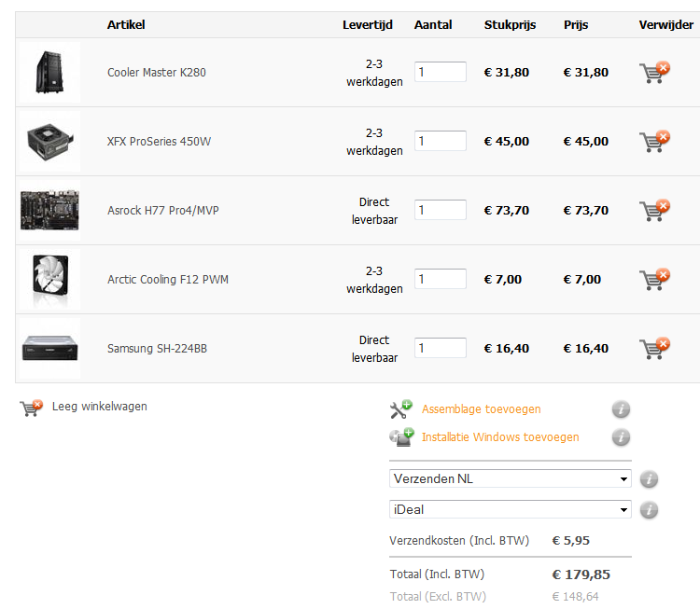Click quantity field for XFX ProSeries 450W
700x609 pixels.
click(441, 141)
